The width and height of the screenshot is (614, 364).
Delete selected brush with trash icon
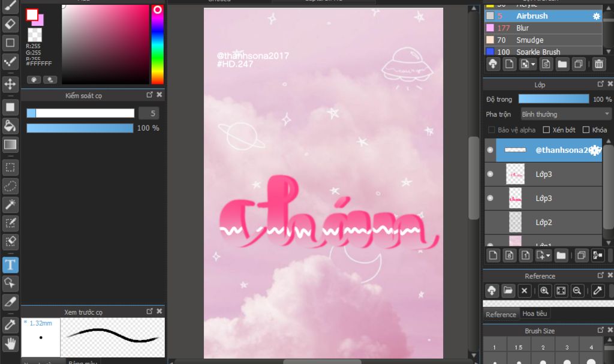click(599, 64)
